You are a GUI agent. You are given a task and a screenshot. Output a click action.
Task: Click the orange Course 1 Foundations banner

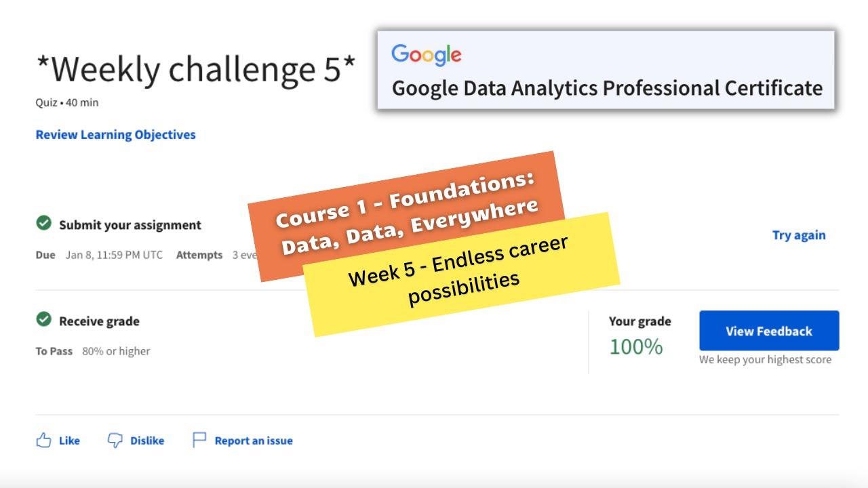click(407, 203)
